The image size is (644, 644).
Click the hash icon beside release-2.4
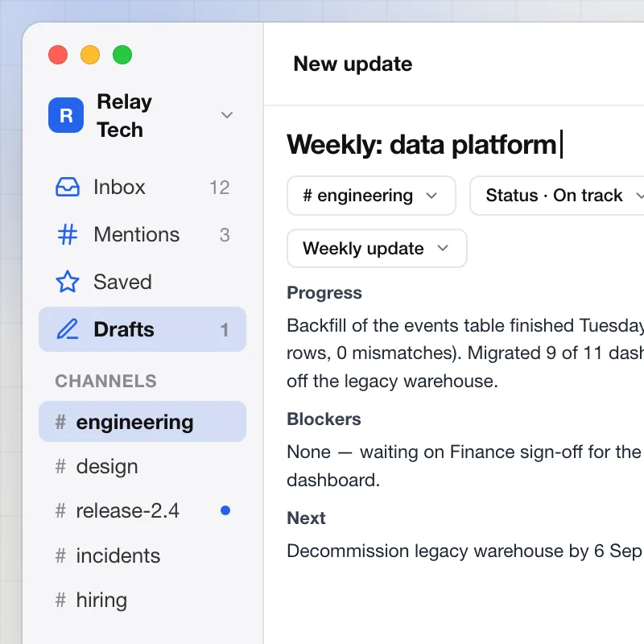pyautogui.click(x=60, y=510)
